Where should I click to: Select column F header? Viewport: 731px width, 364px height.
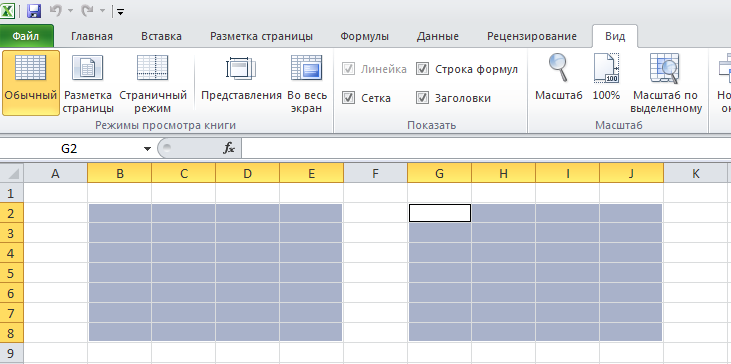click(375, 173)
